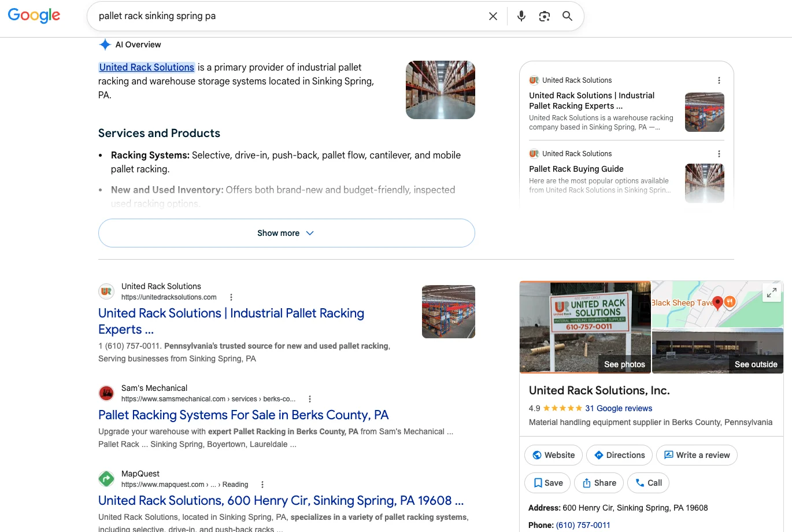792x532 pixels.
Task: Open three-dot menu for MapQuest result
Action: pyautogui.click(x=262, y=485)
